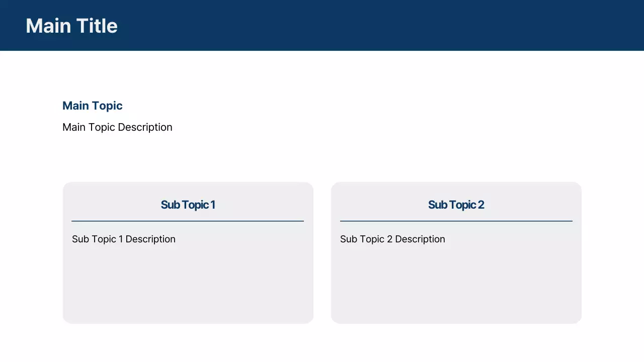The height and width of the screenshot is (362, 644).
Task: Click the word "Description" in Sub Topic 2 Description
Action: [x=420, y=239]
